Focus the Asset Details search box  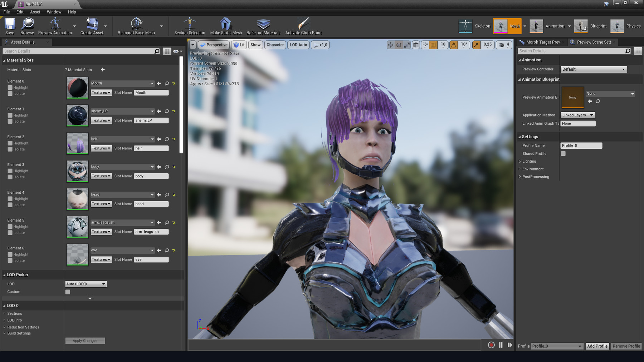coord(81,51)
